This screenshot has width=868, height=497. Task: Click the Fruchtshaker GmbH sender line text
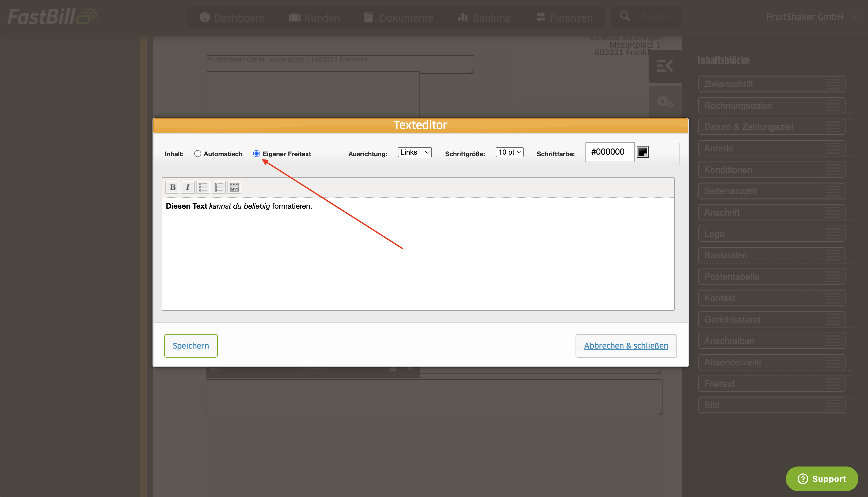287,59
